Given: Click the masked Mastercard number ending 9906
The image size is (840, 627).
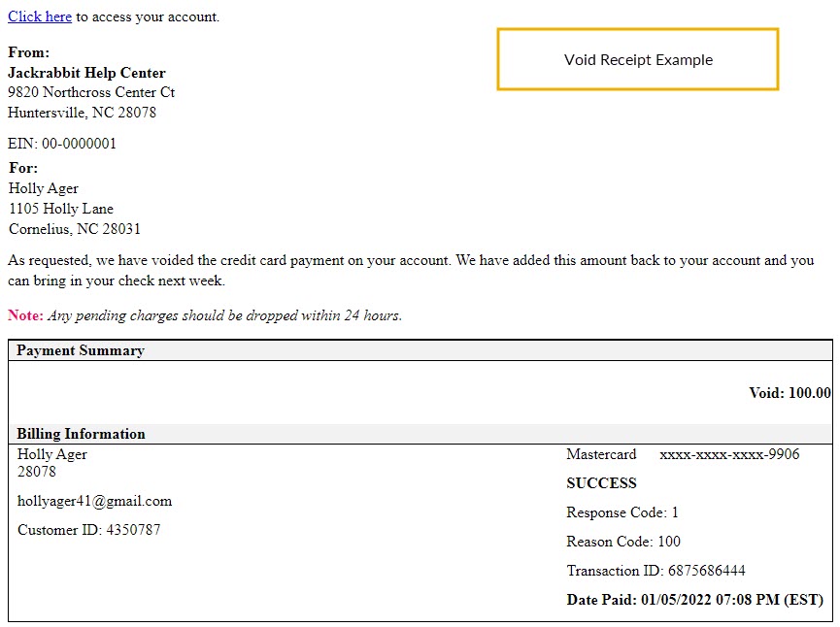Looking at the screenshot, I should [x=729, y=454].
